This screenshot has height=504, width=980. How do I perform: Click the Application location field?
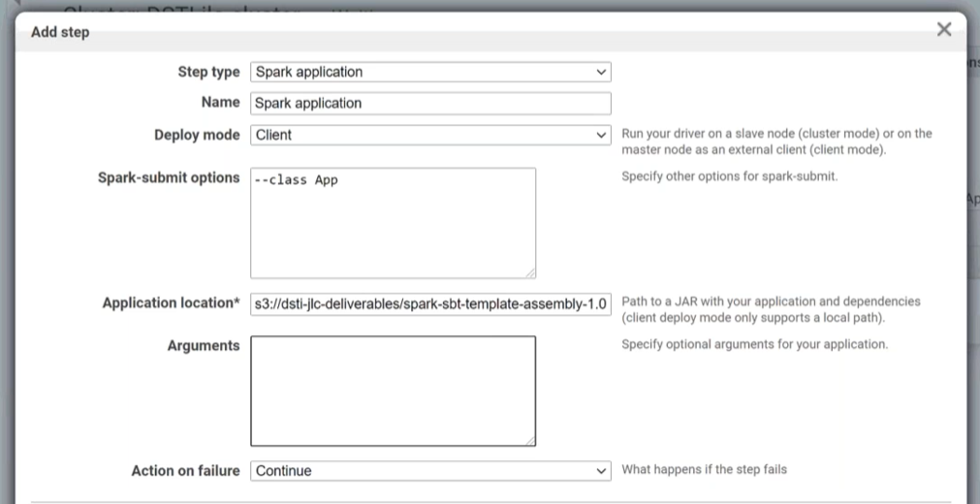(x=430, y=304)
